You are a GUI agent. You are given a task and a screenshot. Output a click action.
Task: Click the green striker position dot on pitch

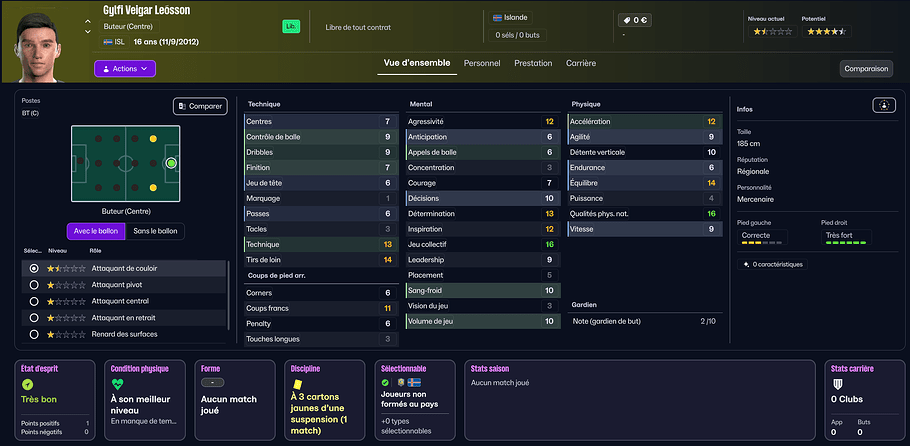171,162
